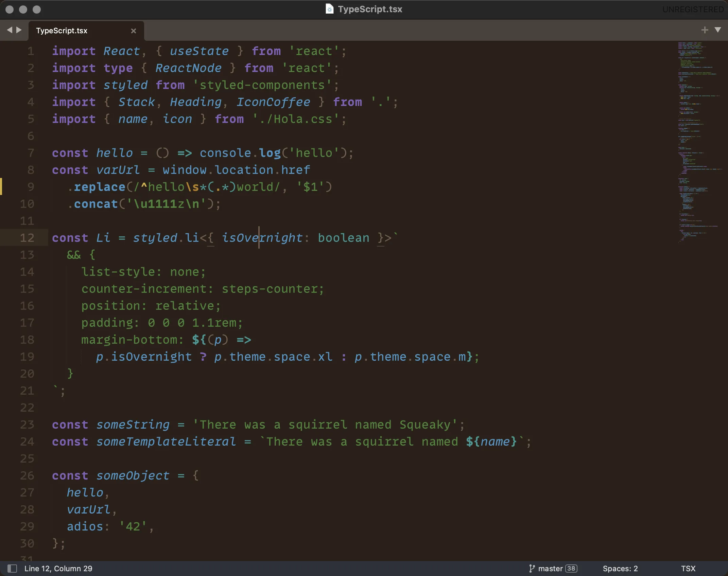Click the forward navigation arrow in tab bar
This screenshot has width=728, height=576.
click(x=19, y=30)
